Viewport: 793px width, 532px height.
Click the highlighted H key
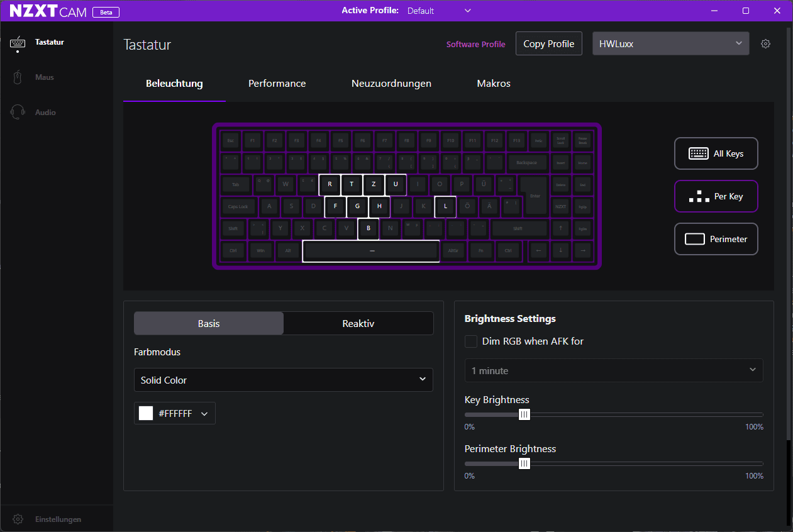pyautogui.click(x=379, y=206)
